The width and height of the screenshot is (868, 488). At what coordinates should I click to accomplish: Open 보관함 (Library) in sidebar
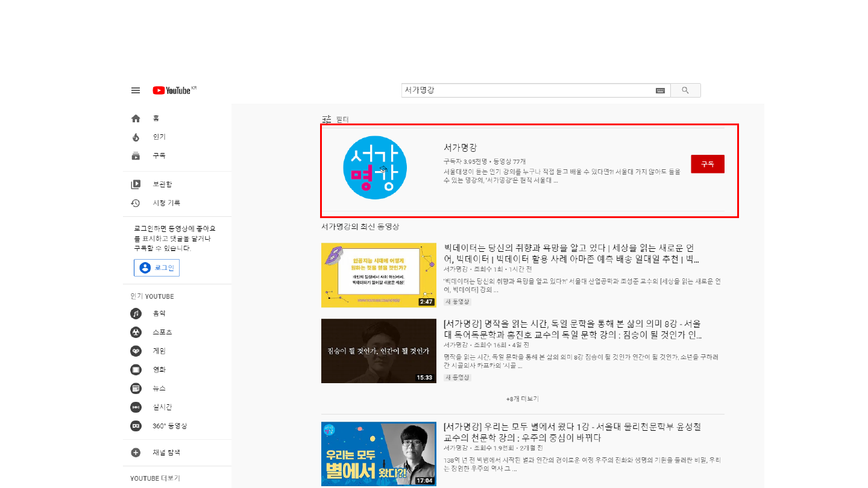pyautogui.click(x=162, y=184)
